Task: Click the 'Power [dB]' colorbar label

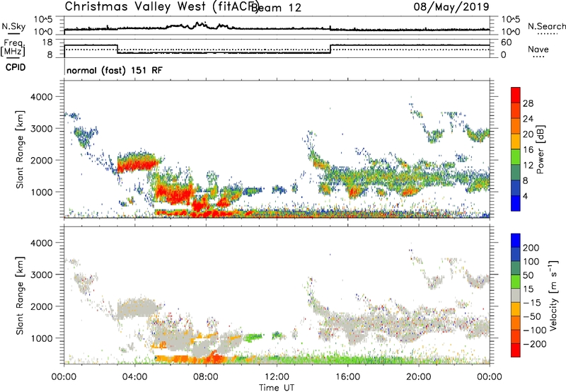Action: coord(541,149)
